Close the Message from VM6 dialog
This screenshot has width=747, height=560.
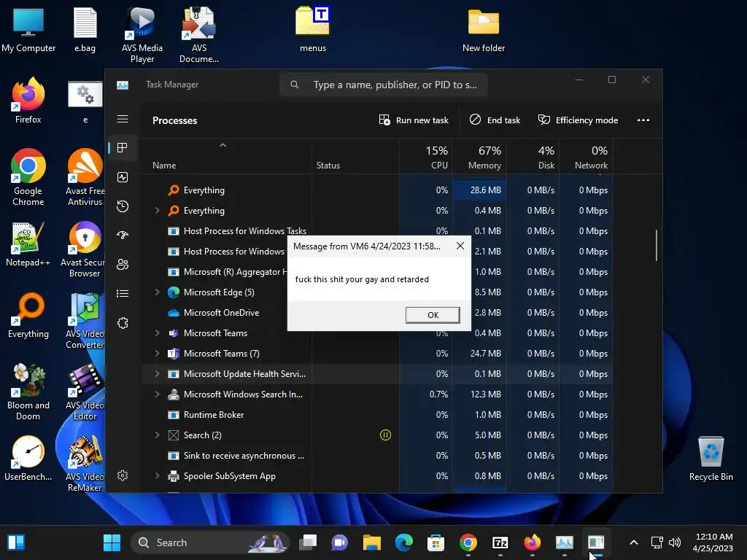[460, 246]
